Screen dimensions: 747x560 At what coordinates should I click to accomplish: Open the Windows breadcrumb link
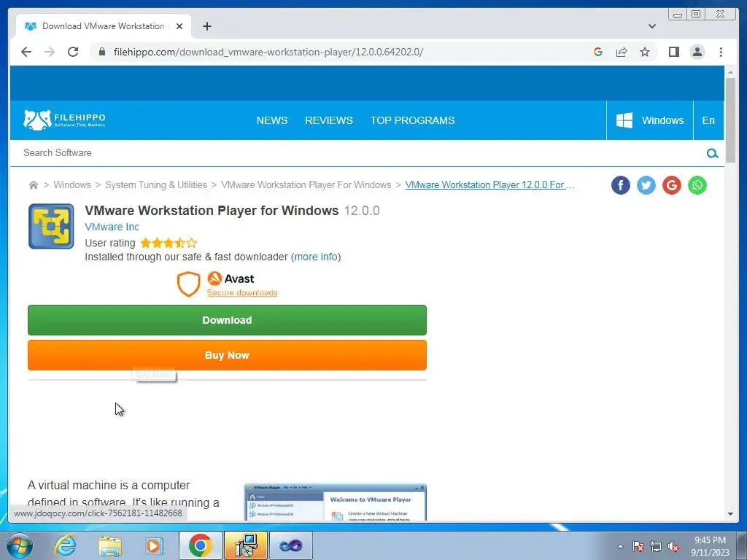tap(72, 184)
